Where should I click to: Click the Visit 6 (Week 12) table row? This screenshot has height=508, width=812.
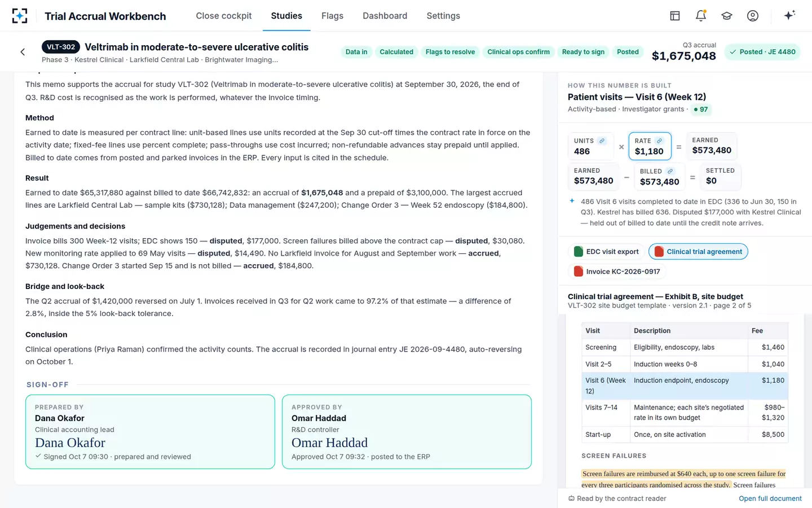coord(685,386)
